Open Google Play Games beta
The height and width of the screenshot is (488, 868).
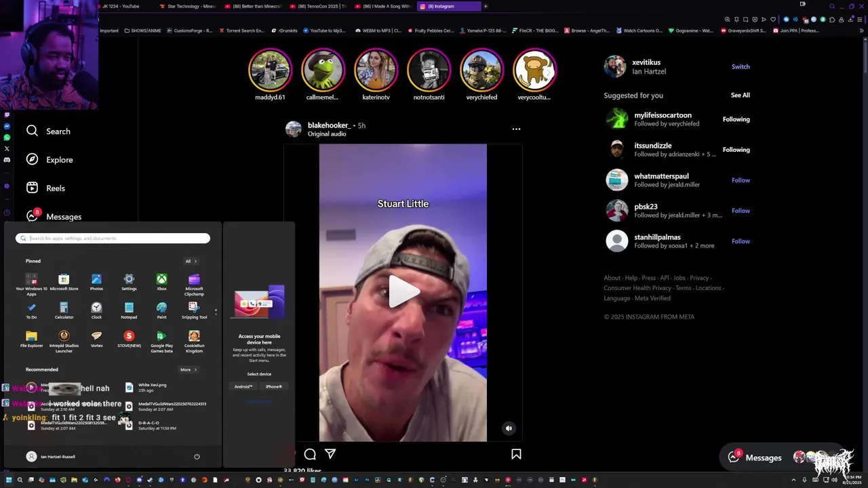tap(161, 342)
